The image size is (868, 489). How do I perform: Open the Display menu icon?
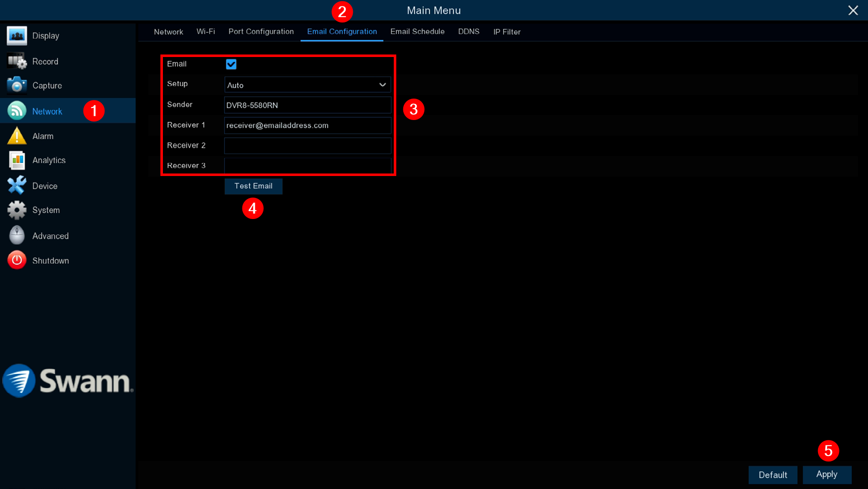pyautogui.click(x=16, y=36)
